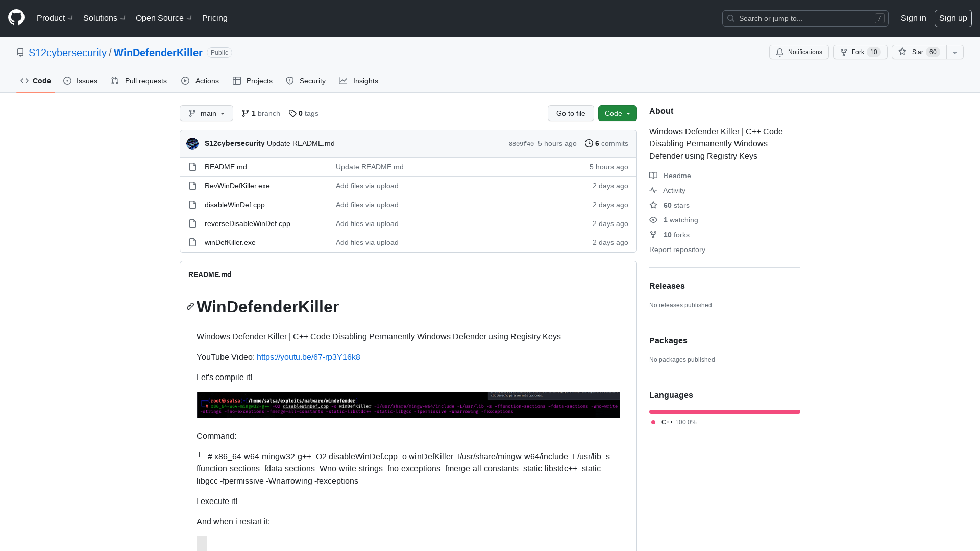Click the repository book icon beside S12cybersecurity
The height and width of the screenshot is (551, 980).
pyautogui.click(x=20, y=53)
